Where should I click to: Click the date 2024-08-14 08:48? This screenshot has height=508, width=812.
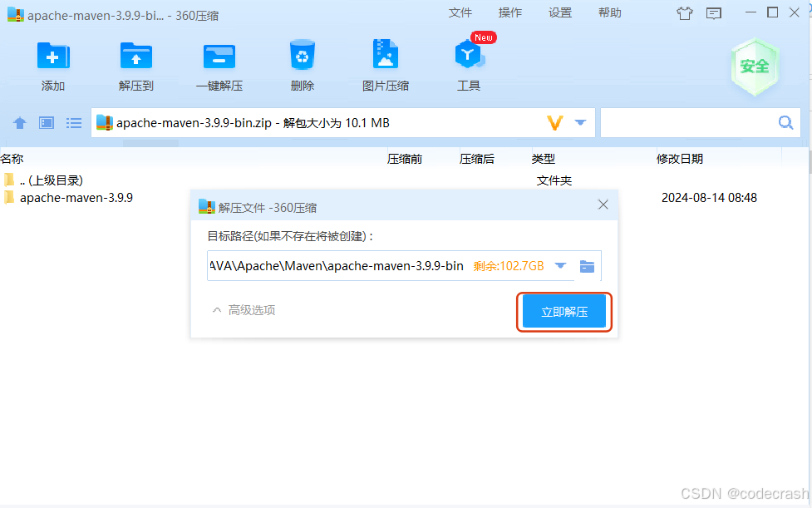[709, 198]
